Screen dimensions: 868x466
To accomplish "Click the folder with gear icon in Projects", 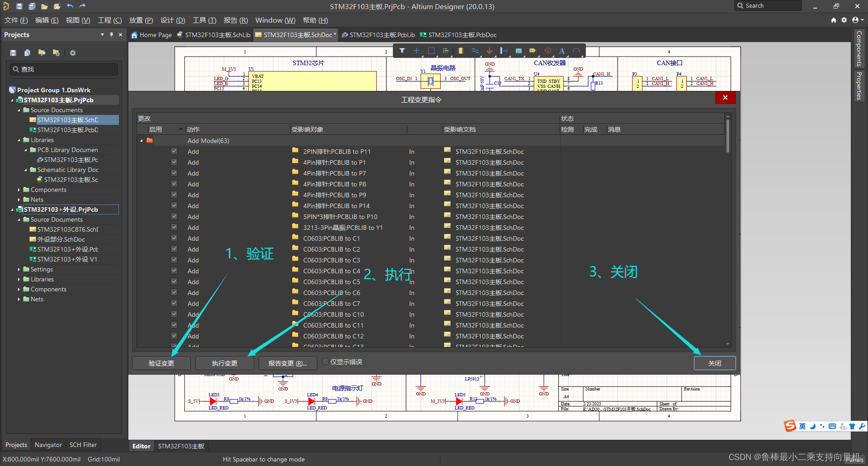I will point(56,53).
